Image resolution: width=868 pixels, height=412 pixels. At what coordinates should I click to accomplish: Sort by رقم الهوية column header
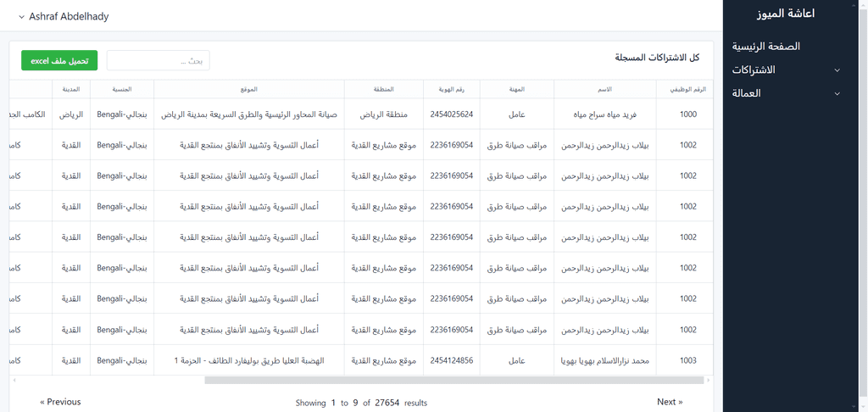click(x=452, y=89)
